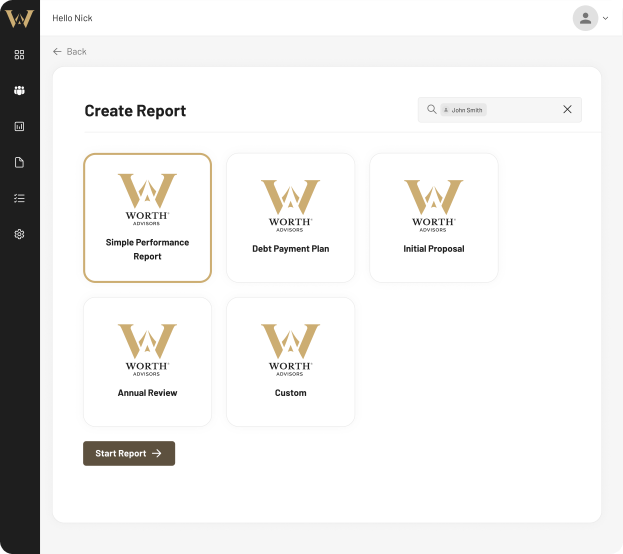Select the Simple Performance Report template

click(147, 218)
